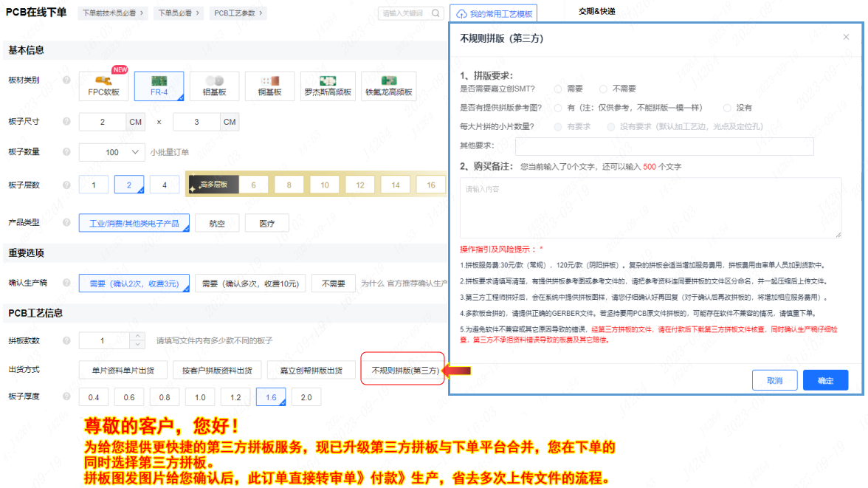Image resolution: width=868 pixels, height=488 pixels.
Task: Close the 不规则拼版 dialog
Action: [846, 37]
